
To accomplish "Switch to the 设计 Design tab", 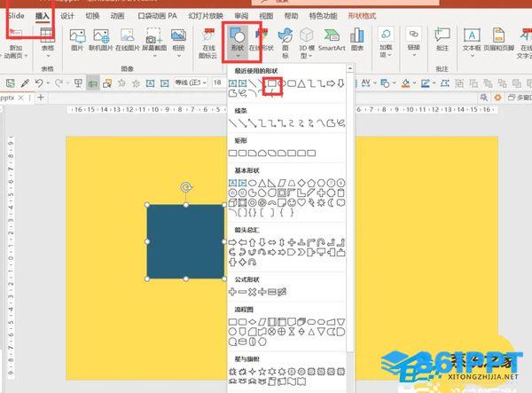I will pos(67,16).
